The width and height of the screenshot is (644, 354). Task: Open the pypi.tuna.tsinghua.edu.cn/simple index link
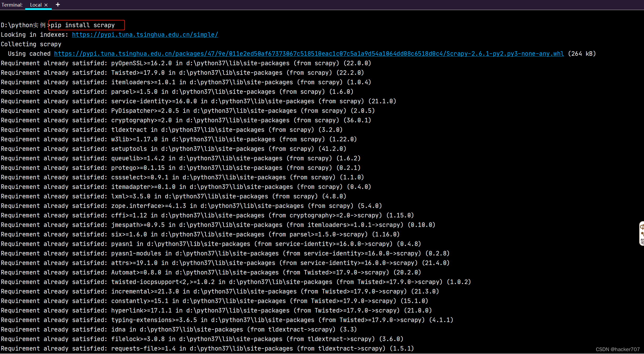pos(145,35)
